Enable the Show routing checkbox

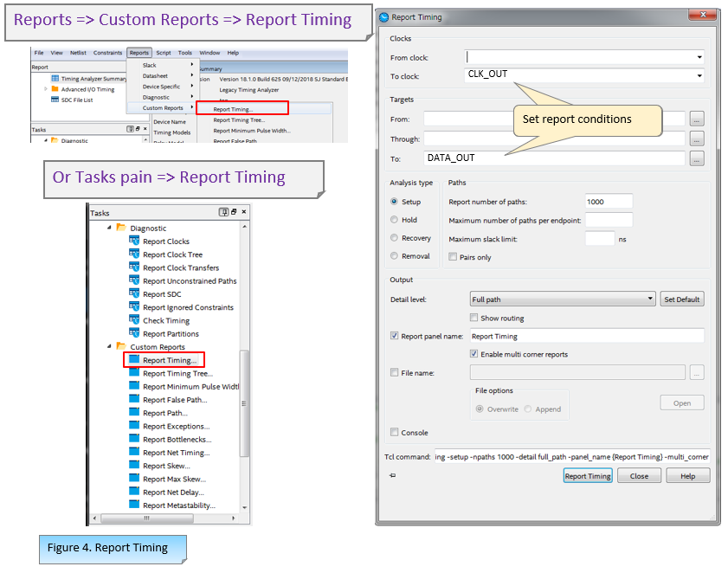point(474,319)
